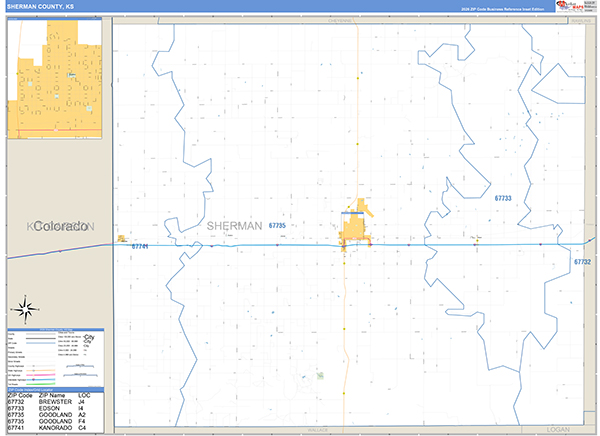
Task: Select KANORADO in the index table
Action: 55,428
